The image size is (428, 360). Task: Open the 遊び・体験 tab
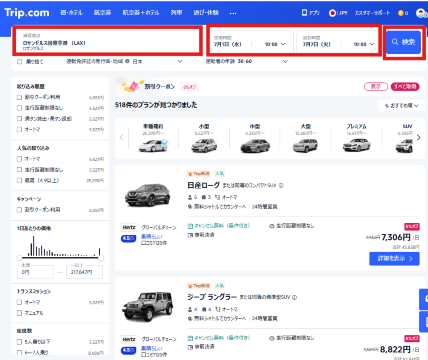tap(206, 13)
